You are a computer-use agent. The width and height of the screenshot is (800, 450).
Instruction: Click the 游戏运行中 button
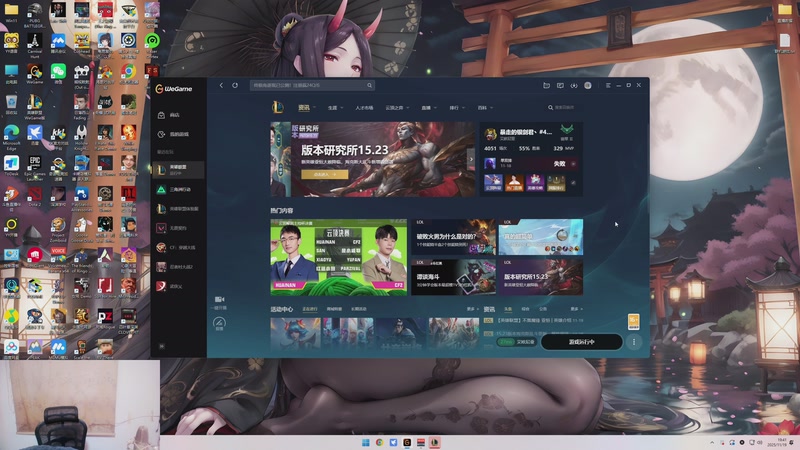[582, 342]
